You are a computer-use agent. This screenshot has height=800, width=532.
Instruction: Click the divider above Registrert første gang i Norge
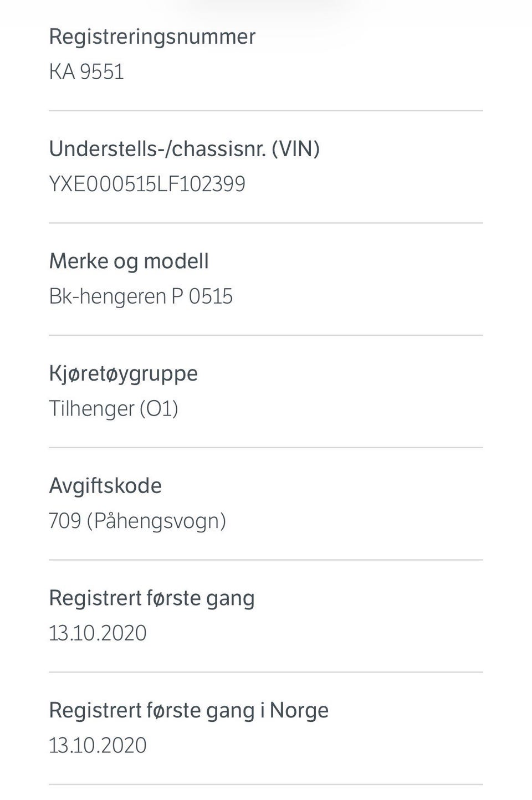point(266,672)
